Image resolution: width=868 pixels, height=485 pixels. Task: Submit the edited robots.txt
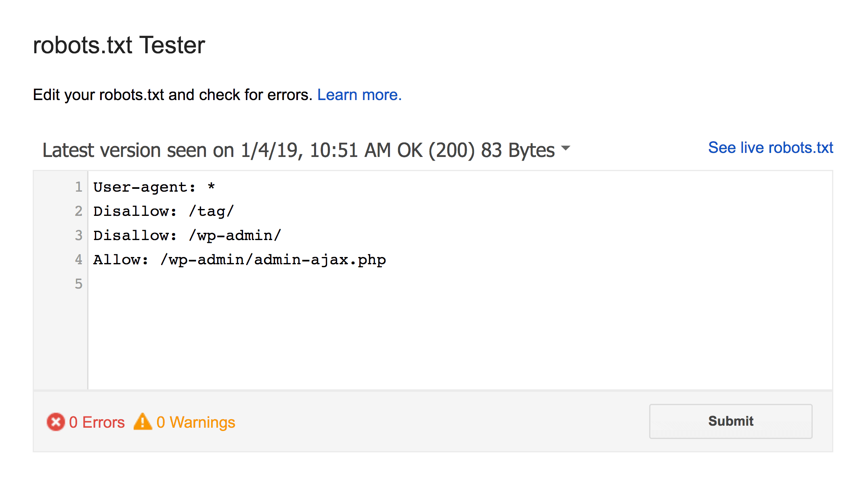tap(730, 421)
